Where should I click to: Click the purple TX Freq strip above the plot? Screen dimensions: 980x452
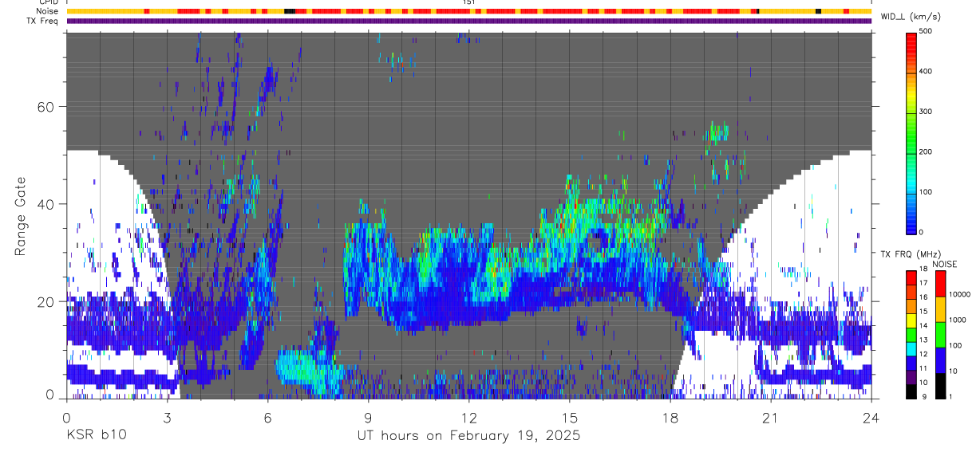pyautogui.click(x=469, y=21)
